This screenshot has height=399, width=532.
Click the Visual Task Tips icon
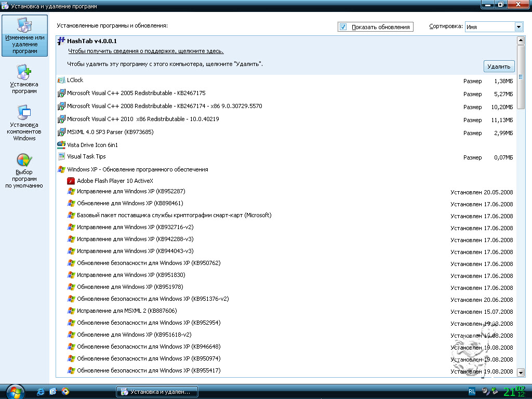(61, 156)
